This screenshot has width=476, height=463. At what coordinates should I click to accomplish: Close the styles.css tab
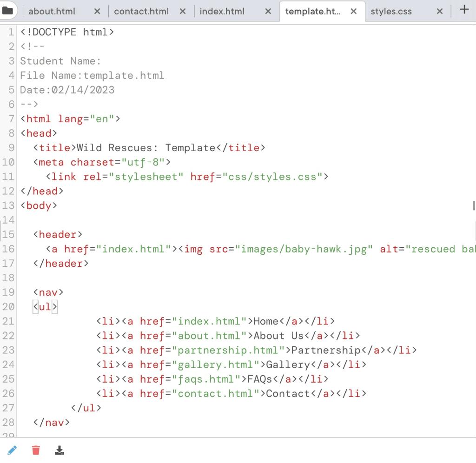(439, 12)
